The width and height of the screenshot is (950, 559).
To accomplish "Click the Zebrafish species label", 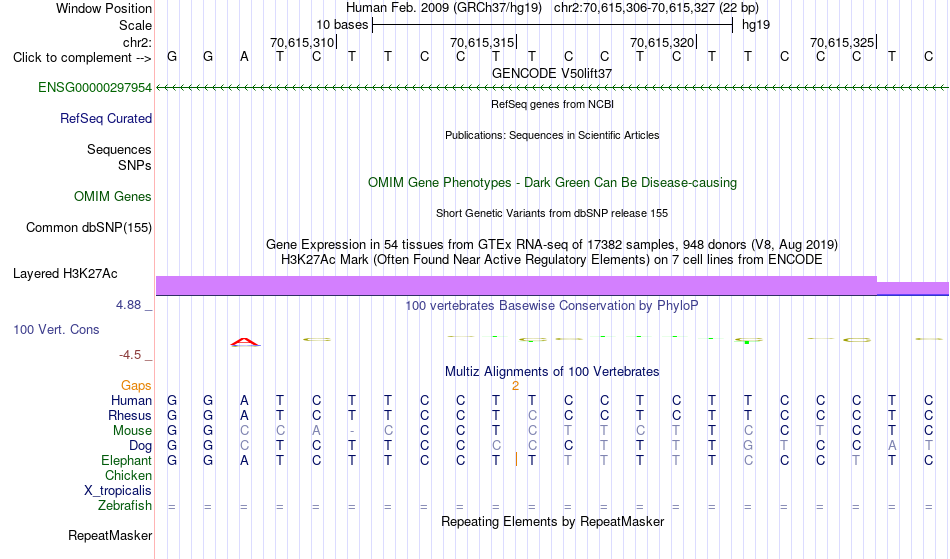I will pyautogui.click(x=125, y=506).
